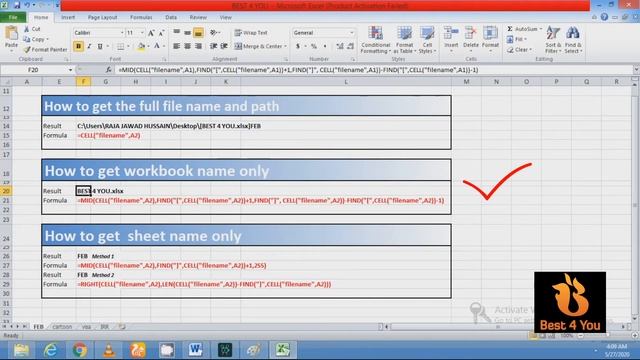Viewport: 640px width, 360px height.
Task: Open the font name Calibri dropdown
Action: click(x=122, y=33)
